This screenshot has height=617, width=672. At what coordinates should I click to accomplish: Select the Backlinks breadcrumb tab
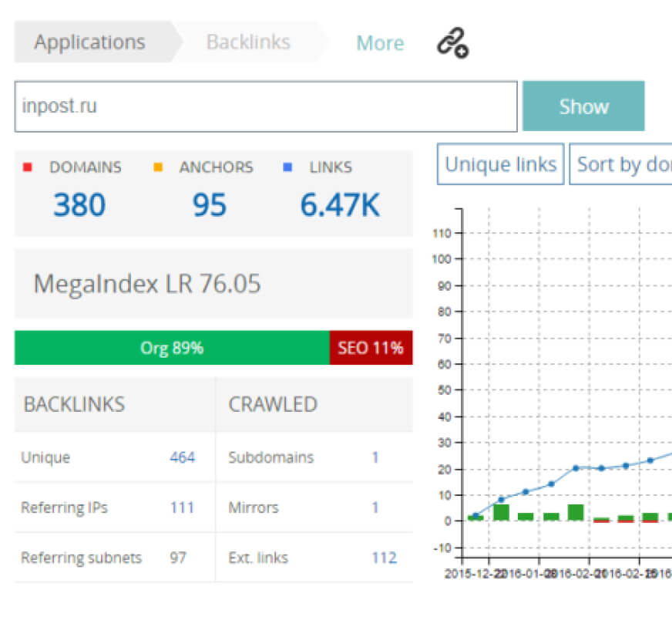(248, 42)
